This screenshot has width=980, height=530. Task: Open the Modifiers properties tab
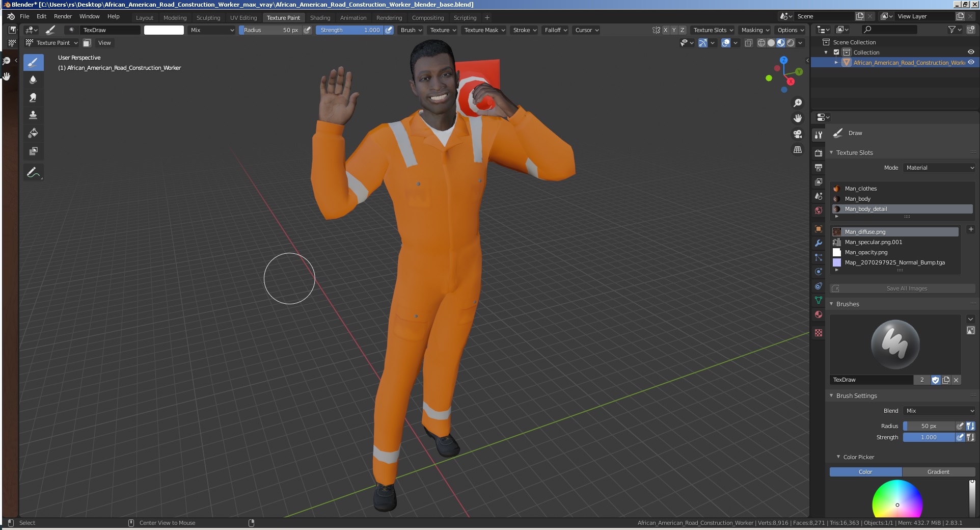click(x=819, y=243)
